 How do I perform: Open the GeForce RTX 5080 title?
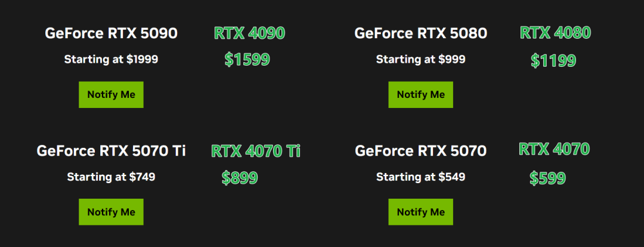click(420, 33)
